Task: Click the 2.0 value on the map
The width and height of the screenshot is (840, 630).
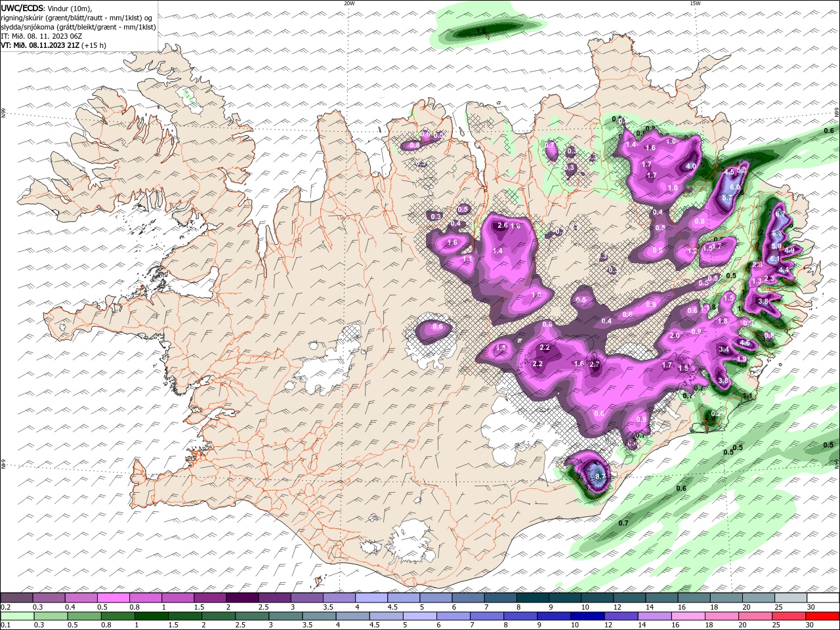Action: 675,335
